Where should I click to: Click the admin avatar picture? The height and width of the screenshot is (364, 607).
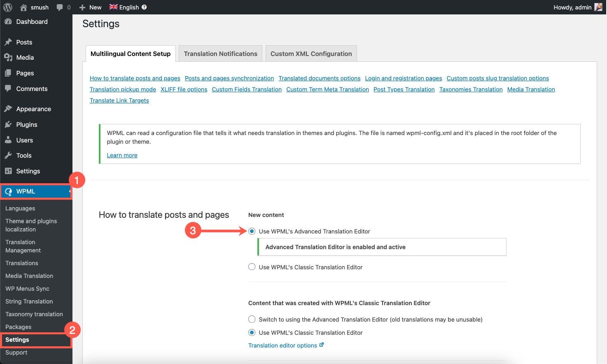click(x=598, y=7)
